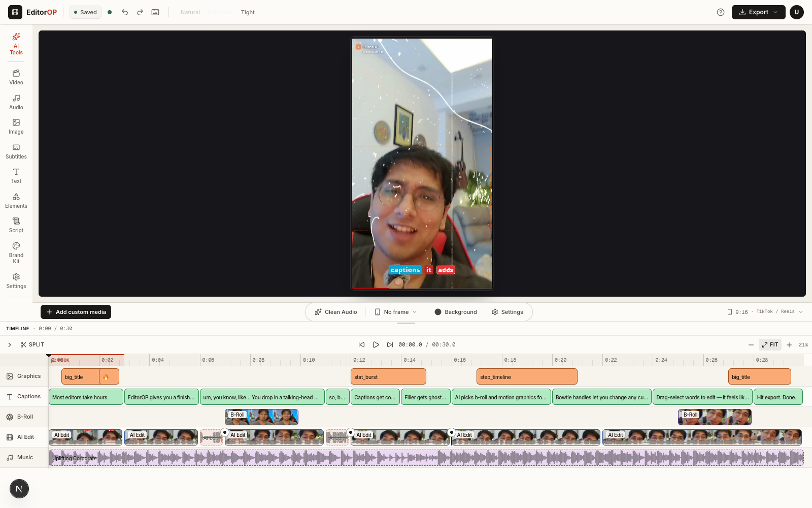The image size is (812, 508).
Task: Open the Text tool panel
Action: (x=16, y=176)
